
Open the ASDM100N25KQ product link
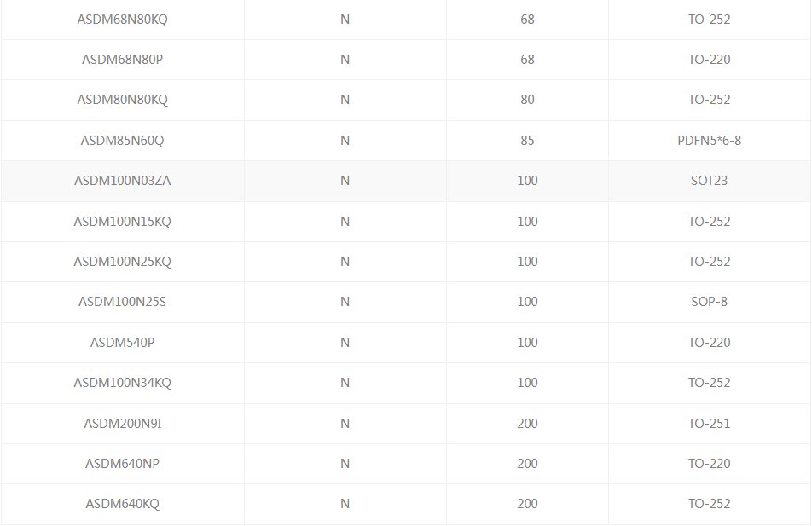coord(122,262)
